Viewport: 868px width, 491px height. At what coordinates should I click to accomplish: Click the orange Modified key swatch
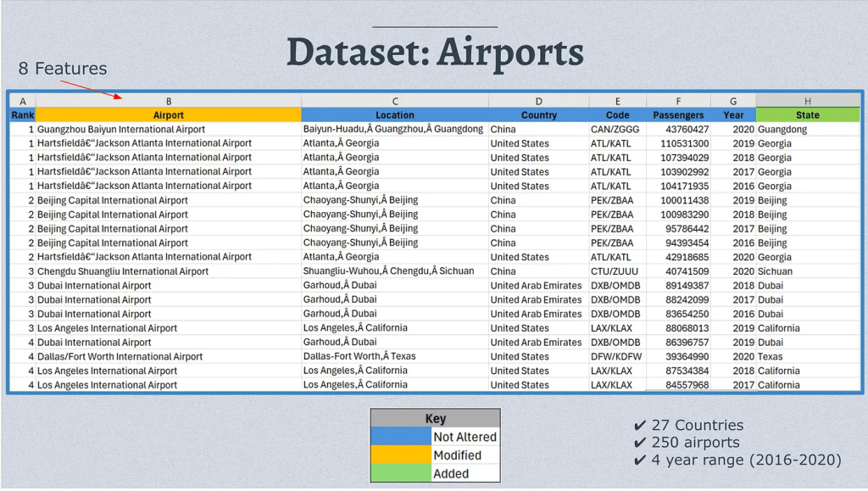pos(401,455)
